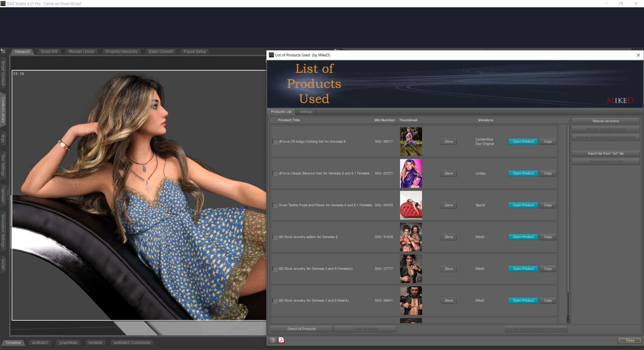The image size is (644, 350).
Task: Export product list using the PDF icon
Action: (281, 340)
